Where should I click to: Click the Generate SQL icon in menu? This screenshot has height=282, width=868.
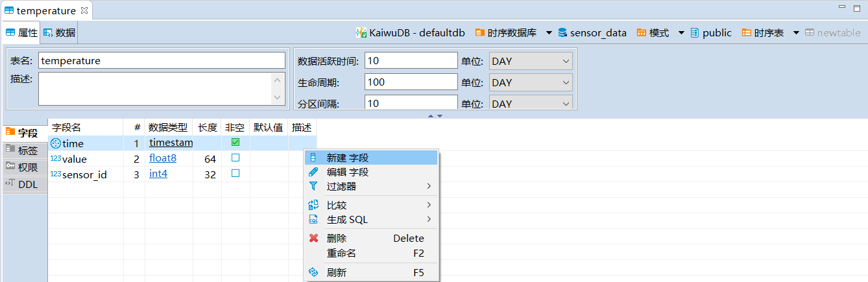tap(313, 220)
